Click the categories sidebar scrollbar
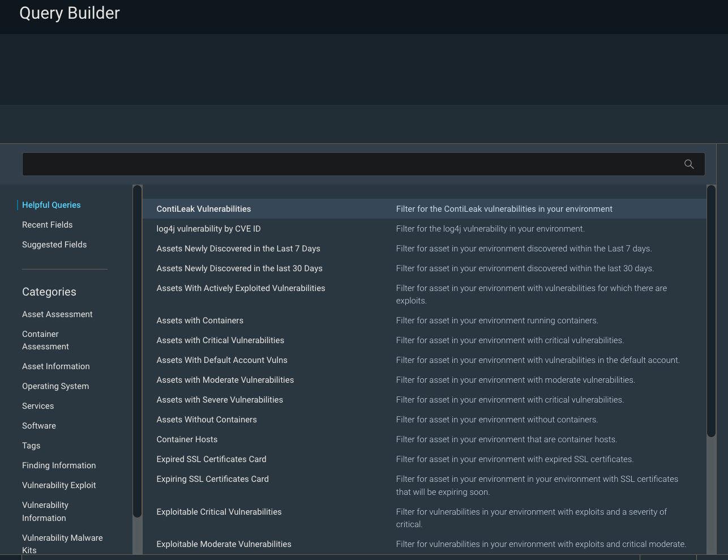The height and width of the screenshot is (560, 728). [137, 351]
